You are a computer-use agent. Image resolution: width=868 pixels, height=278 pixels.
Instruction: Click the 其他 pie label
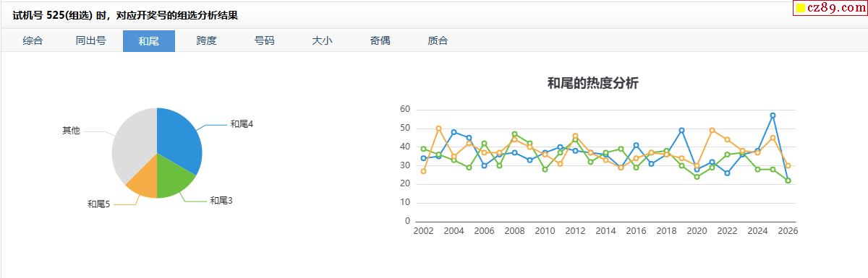(71, 131)
